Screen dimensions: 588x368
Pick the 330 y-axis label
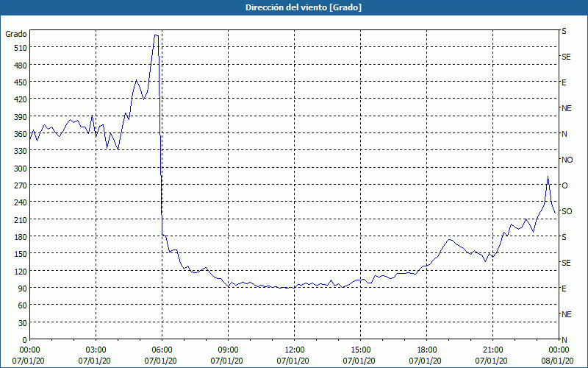point(21,151)
